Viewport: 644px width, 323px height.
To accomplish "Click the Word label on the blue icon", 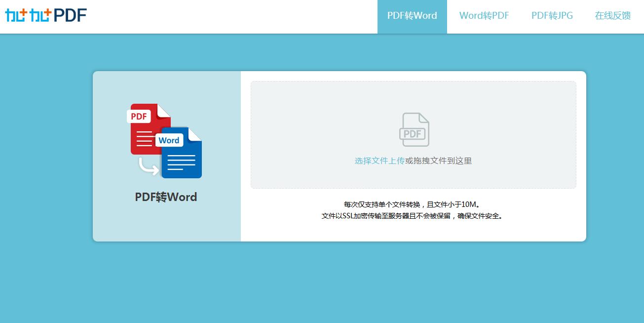I will click(x=169, y=140).
